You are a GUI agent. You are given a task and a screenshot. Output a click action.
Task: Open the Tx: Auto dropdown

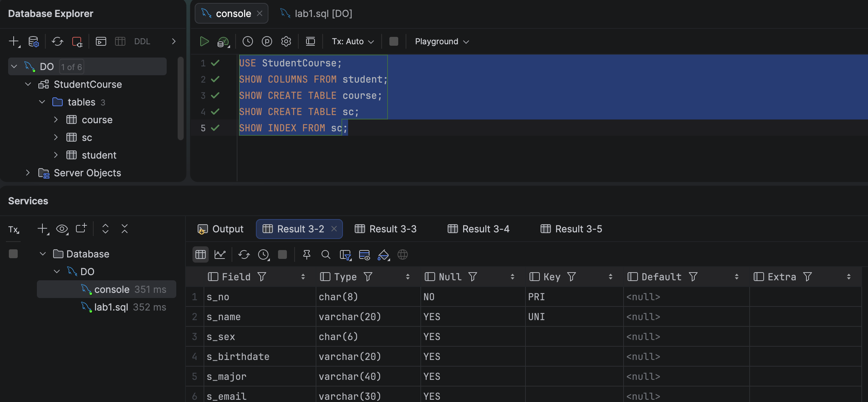[x=353, y=41]
